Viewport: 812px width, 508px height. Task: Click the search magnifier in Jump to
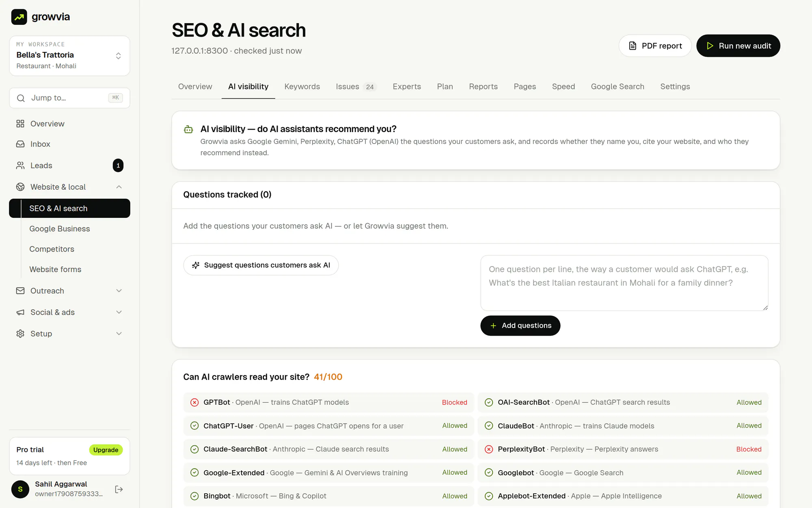pyautogui.click(x=21, y=98)
